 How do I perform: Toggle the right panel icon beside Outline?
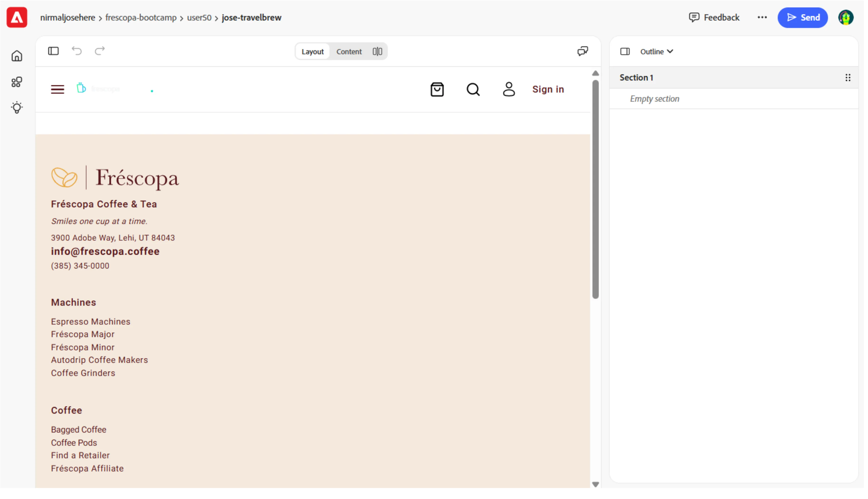625,51
